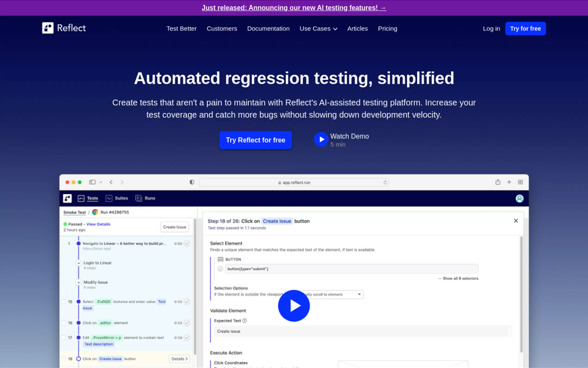
Task: Open the Use Cases dropdown menu
Action: (x=318, y=29)
